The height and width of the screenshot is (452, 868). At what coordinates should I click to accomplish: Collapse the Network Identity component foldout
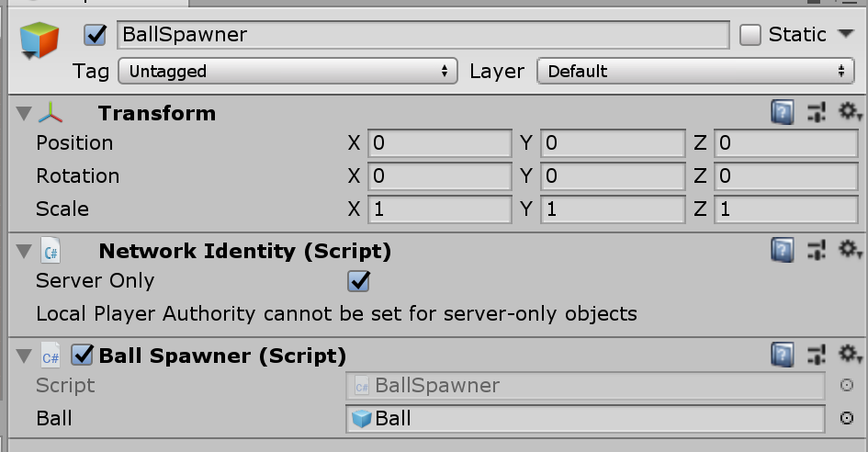coord(24,251)
